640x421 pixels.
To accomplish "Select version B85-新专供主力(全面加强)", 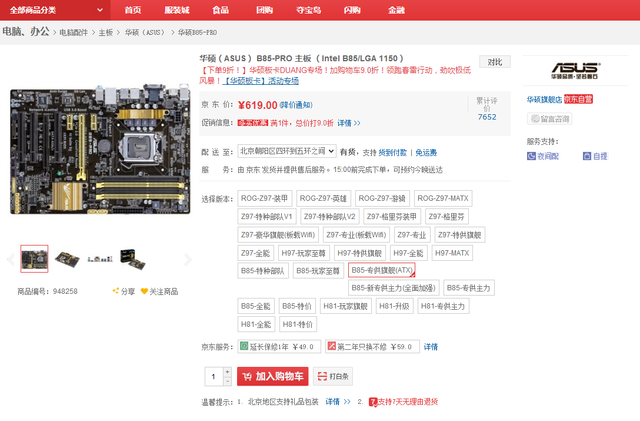I will tap(394, 288).
